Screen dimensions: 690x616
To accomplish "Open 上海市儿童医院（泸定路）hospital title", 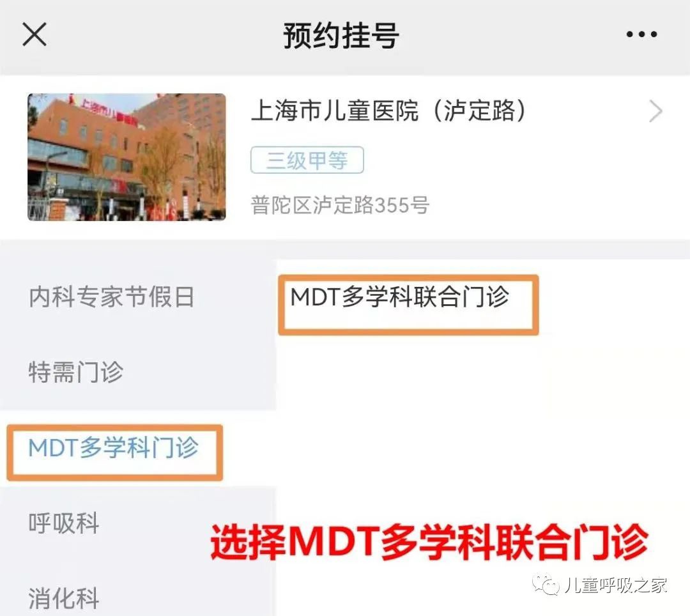I will click(x=389, y=110).
